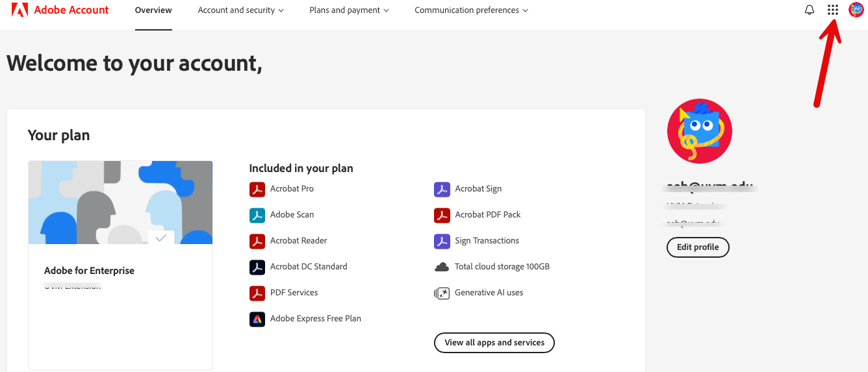Open the app switcher grid icon
Image resolution: width=868 pixels, height=372 pixels.
(833, 10)
